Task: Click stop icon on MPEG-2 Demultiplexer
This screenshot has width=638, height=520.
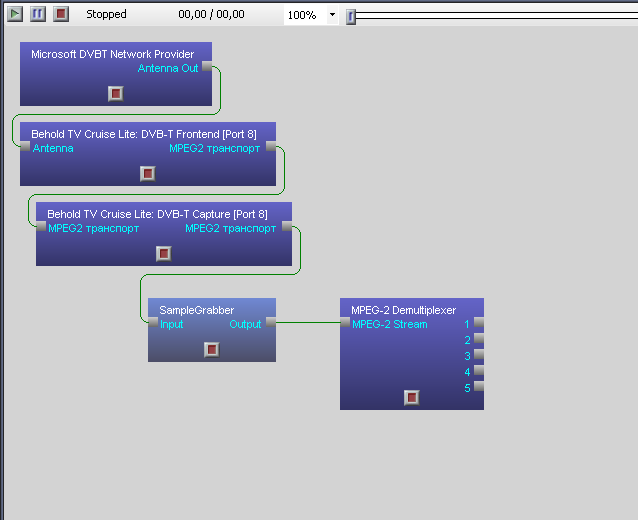Action: point(411,397)
